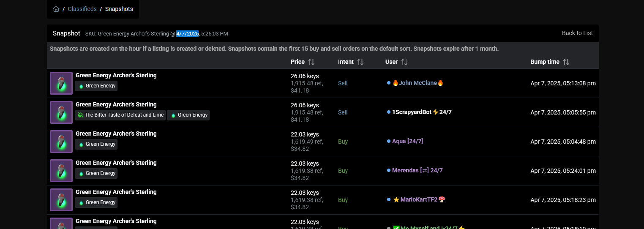This screenshot has width=644, height=229.
Task: Sort listings by User column arrows
Action: click(x=404, y=62)
